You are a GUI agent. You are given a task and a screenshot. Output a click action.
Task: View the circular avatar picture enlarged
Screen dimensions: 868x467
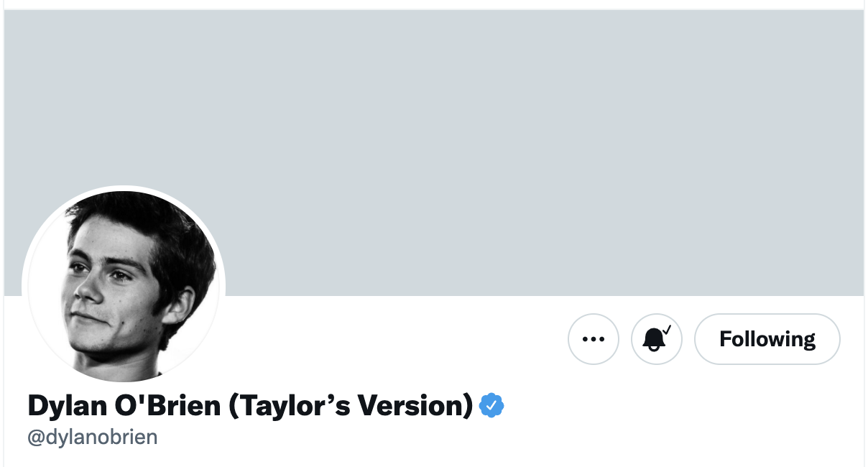[x=124, y=287]
